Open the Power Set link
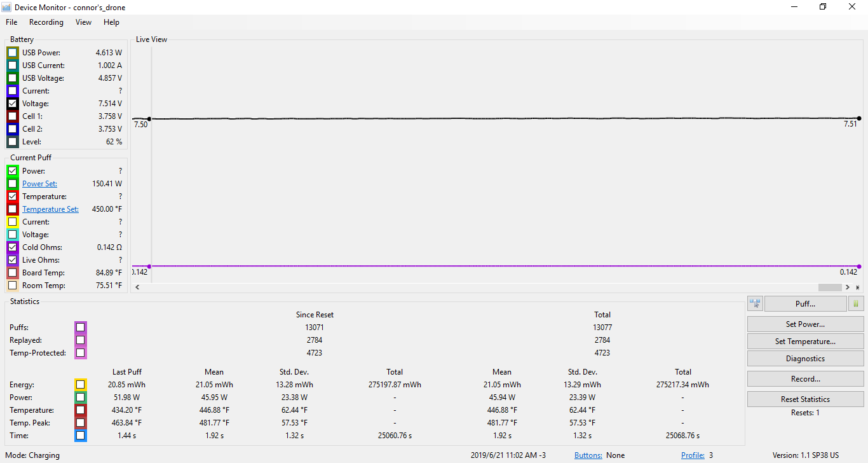 (x=39, y=184)
